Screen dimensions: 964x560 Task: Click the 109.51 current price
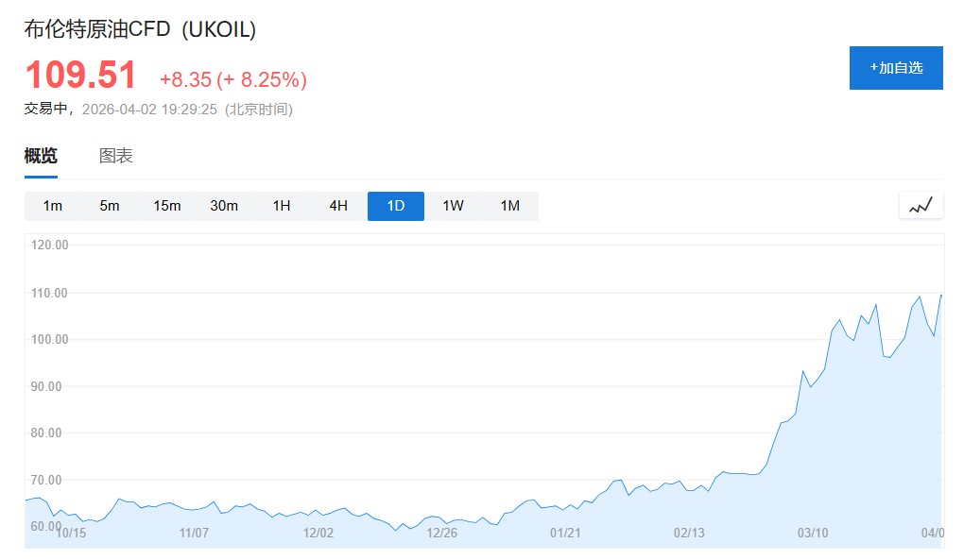[80, 76]
